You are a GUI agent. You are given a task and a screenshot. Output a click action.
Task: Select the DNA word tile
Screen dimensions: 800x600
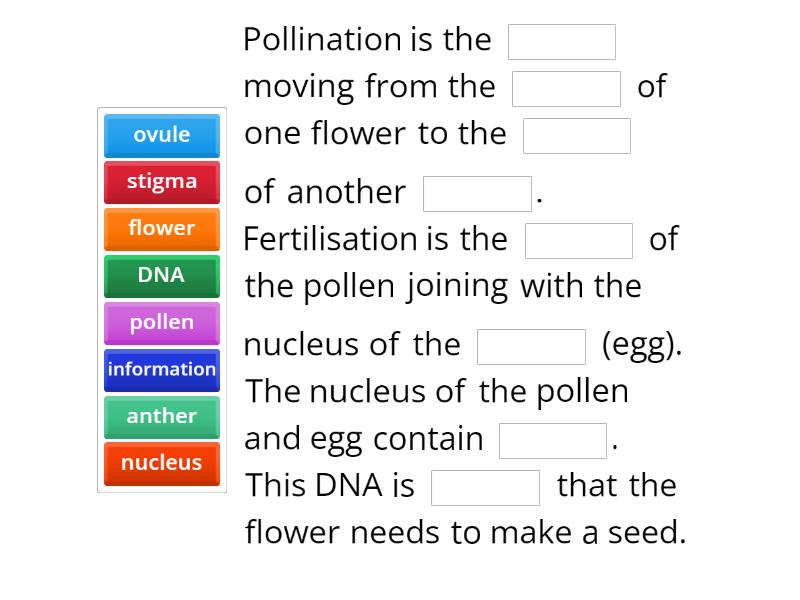[161, 275]
